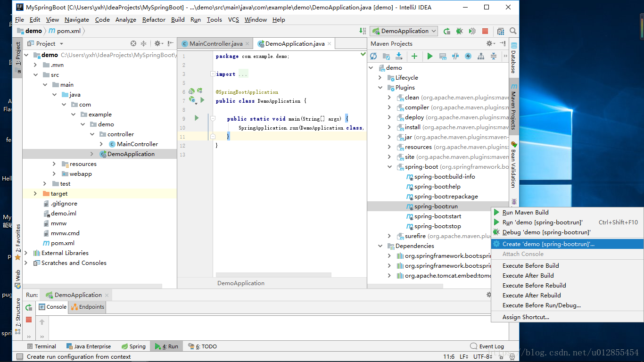Viewport: 644px width, 362px height.
Task: Collapse the Dependencies node in Maven tree
Action: tap(380, 246)
